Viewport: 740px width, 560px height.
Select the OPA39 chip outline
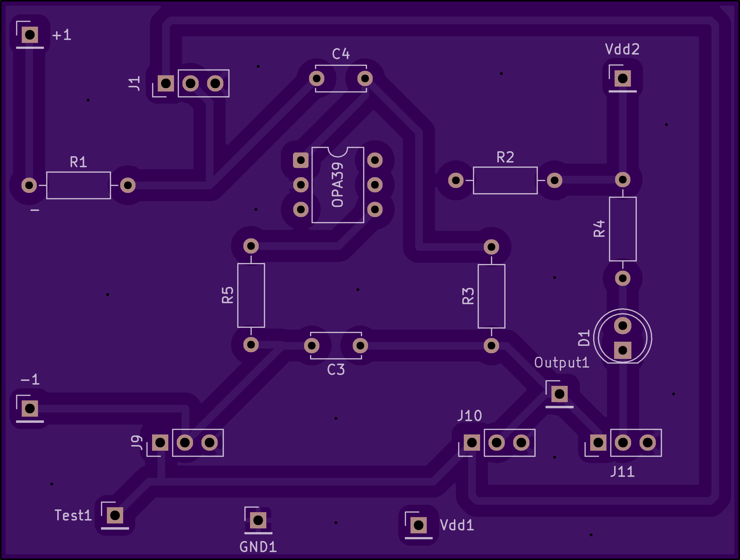click(x=338, y=185)
